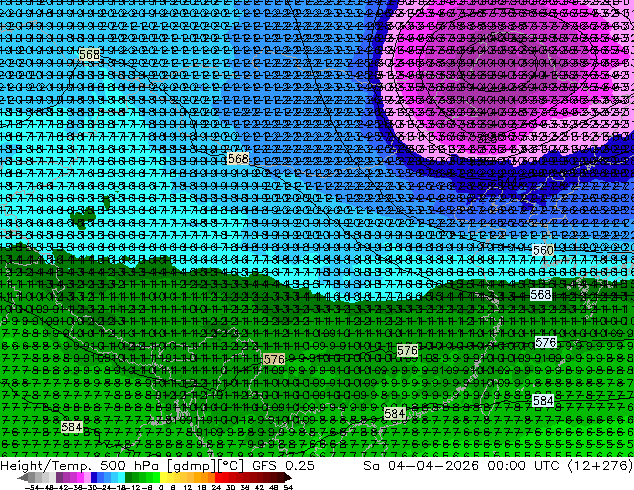This screenshot has width=634, height=490.
Task: Click the bright red segment of the color scale
Action: (x=218, y=478)
